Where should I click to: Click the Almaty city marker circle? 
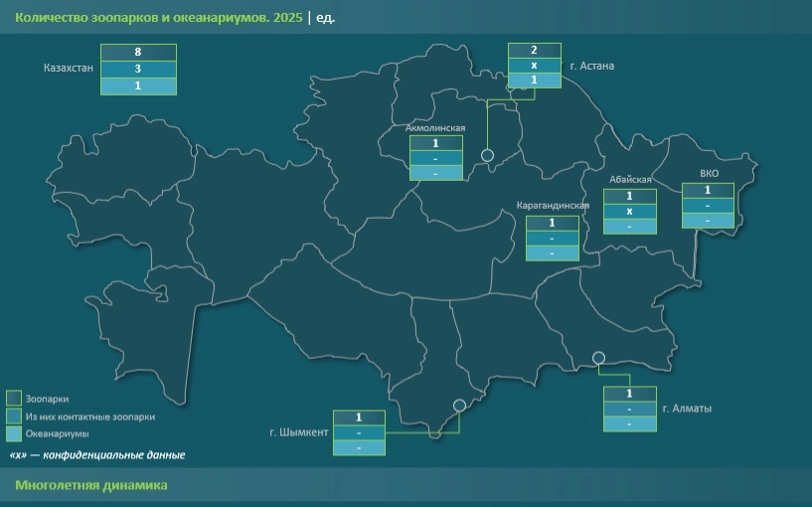(x=598, y=357)
